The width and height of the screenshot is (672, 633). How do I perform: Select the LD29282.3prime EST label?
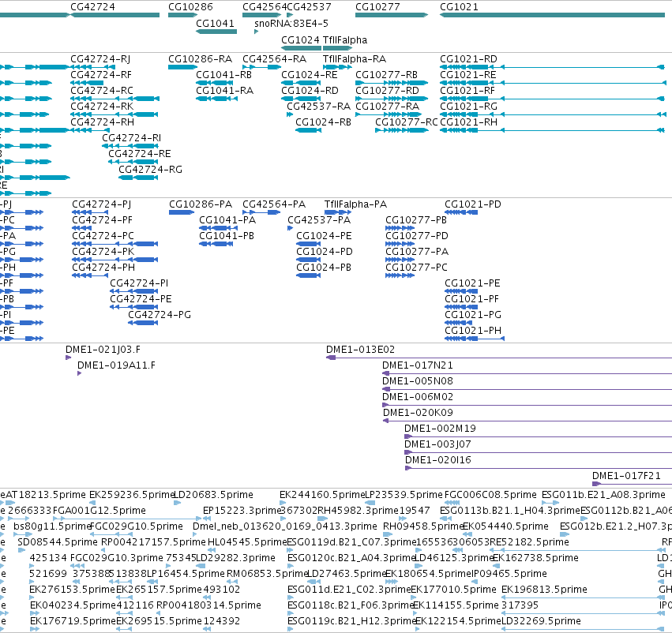click(235, 557)
